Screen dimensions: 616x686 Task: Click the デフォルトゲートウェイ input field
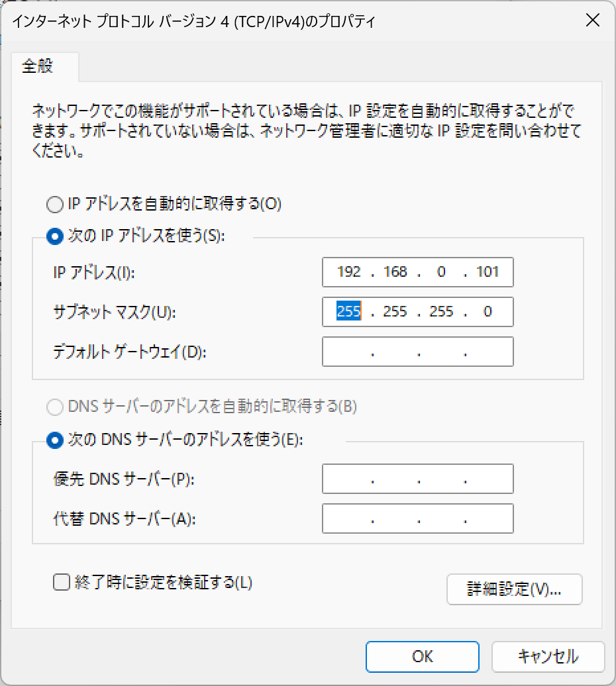coord(418,352)
